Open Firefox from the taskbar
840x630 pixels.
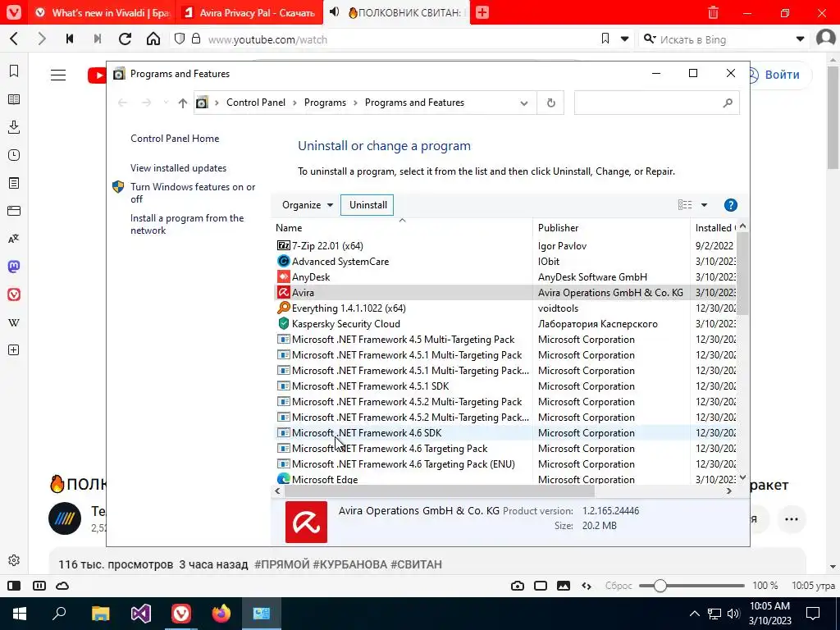(x=221, y=614)
